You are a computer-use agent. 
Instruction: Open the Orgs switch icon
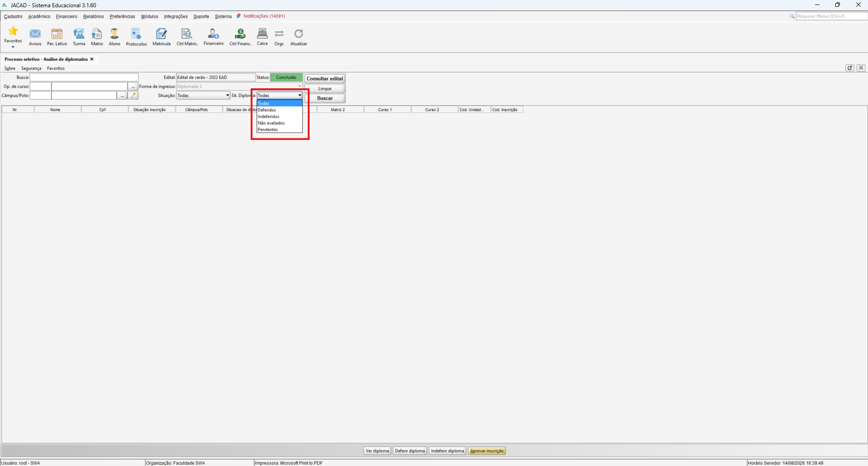pos(279,34)
